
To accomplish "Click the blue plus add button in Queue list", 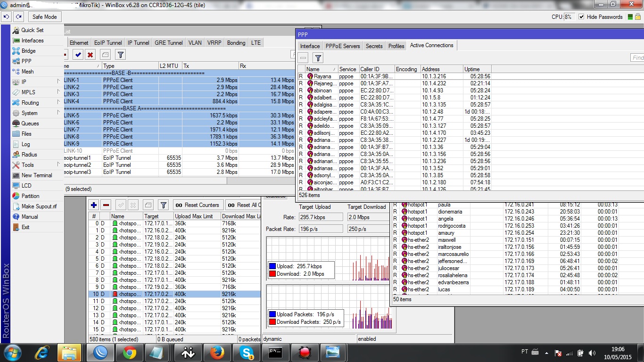I will tap(94, 205).
